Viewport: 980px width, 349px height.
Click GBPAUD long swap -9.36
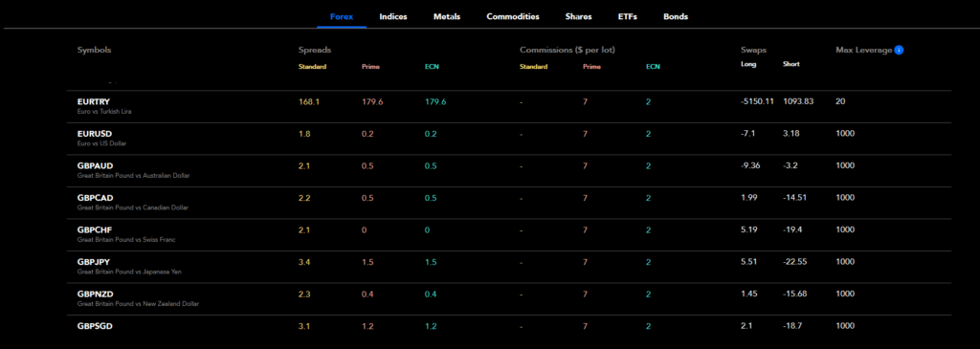point(750,165)
